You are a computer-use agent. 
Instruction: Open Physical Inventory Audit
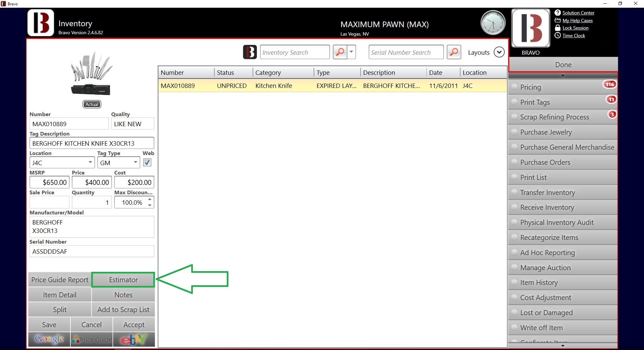563,222
